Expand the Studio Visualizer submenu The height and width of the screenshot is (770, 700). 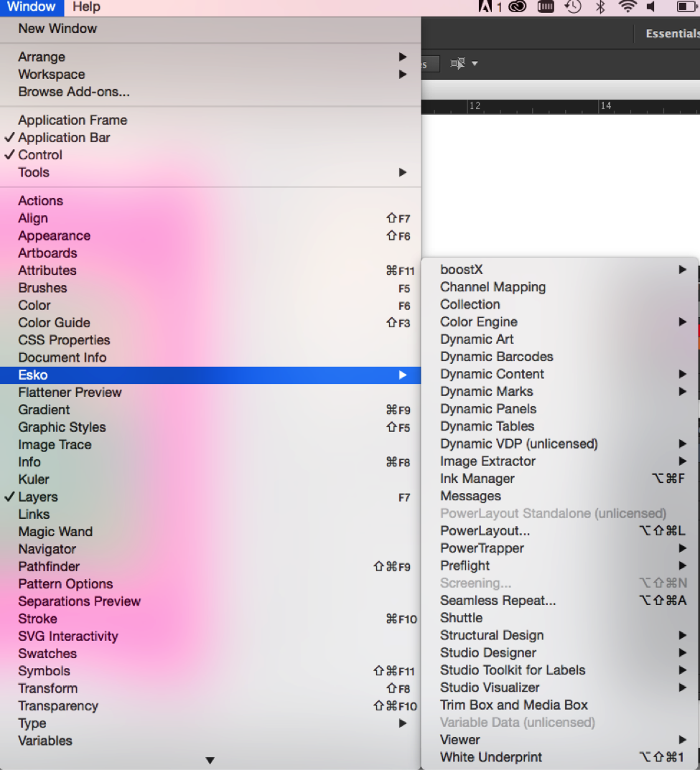(x=560, y=687)
